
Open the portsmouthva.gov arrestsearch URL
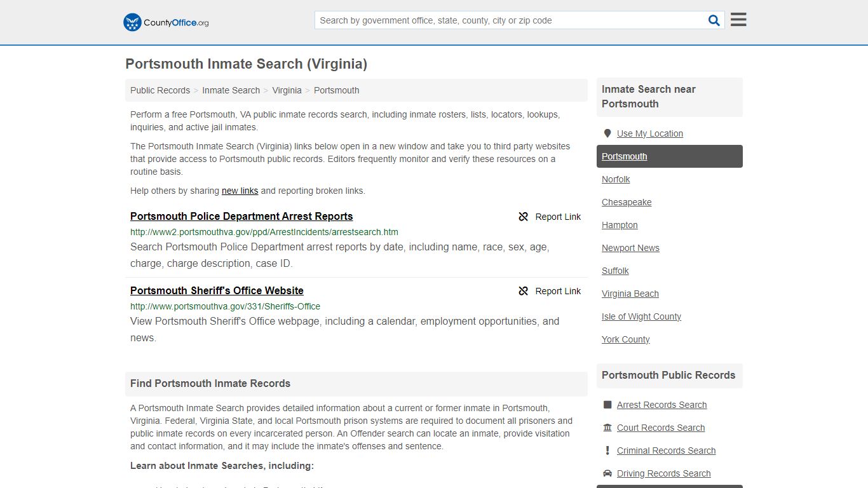click(264, 232)
